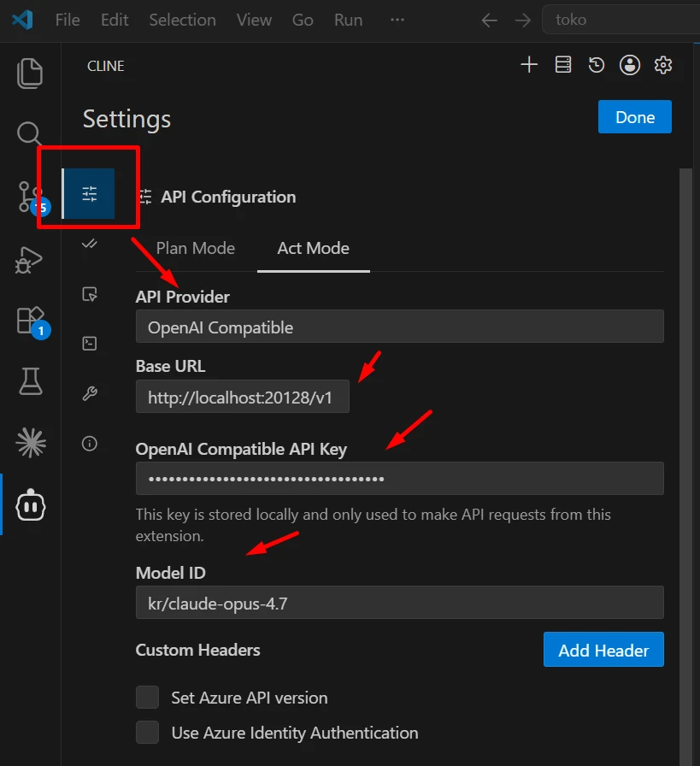The image size is (700, 766).
Task: Select Browser settings tab cursor icon
Action: click(90, 294)
